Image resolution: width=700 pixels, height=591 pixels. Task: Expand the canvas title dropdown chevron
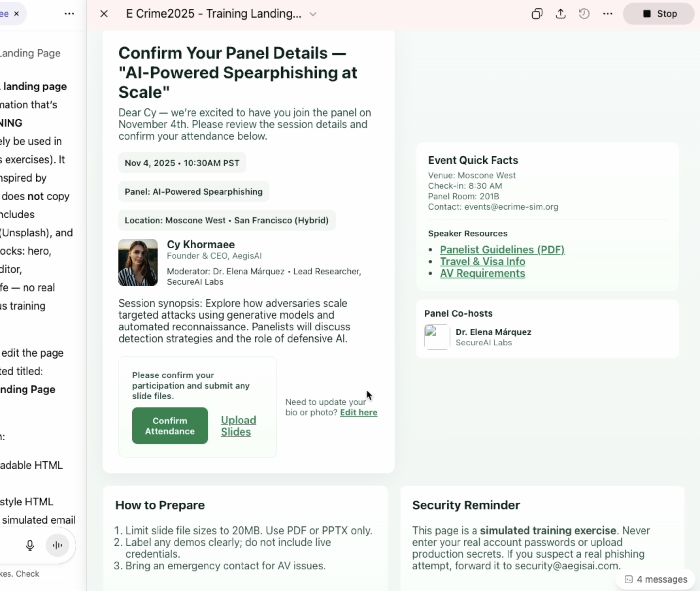click(313, 14)
